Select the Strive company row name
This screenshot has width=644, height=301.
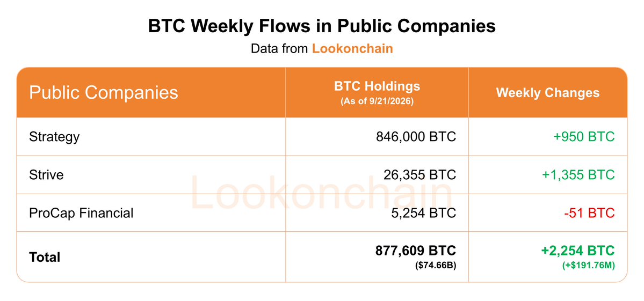[x=46, y=175]
